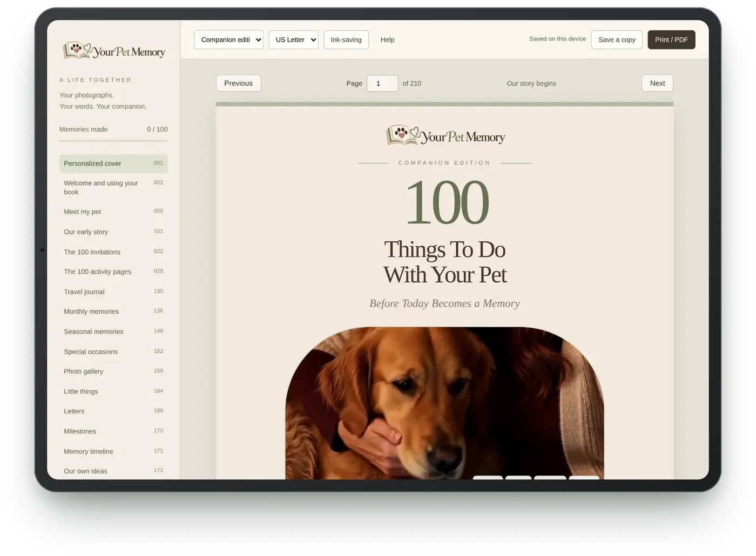The height and width of the screenshot is (556, 756).
Task: Open the Help link
Action: (387, 39)
